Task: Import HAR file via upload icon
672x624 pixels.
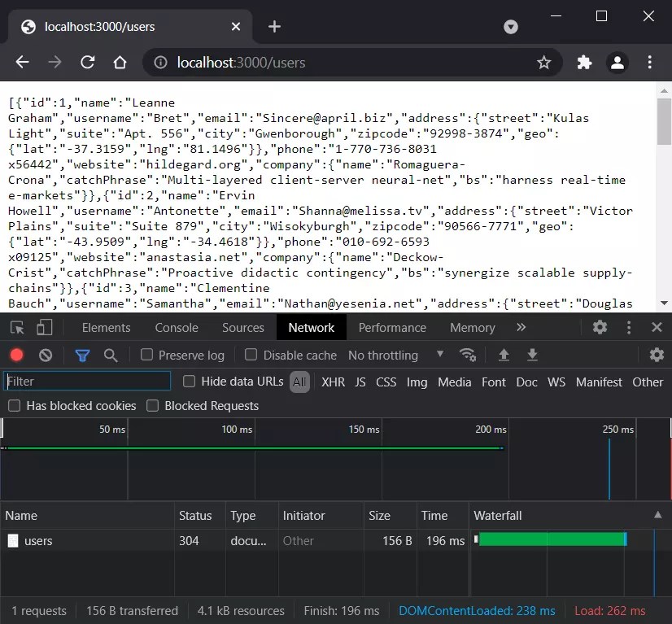Action: [504, 355]
